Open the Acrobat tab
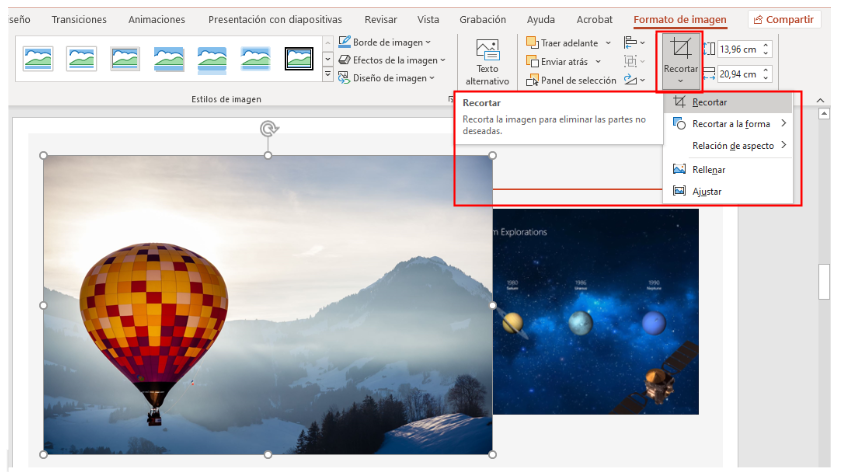Viewport: 842px width, 472px height. (x=594, y=20)
